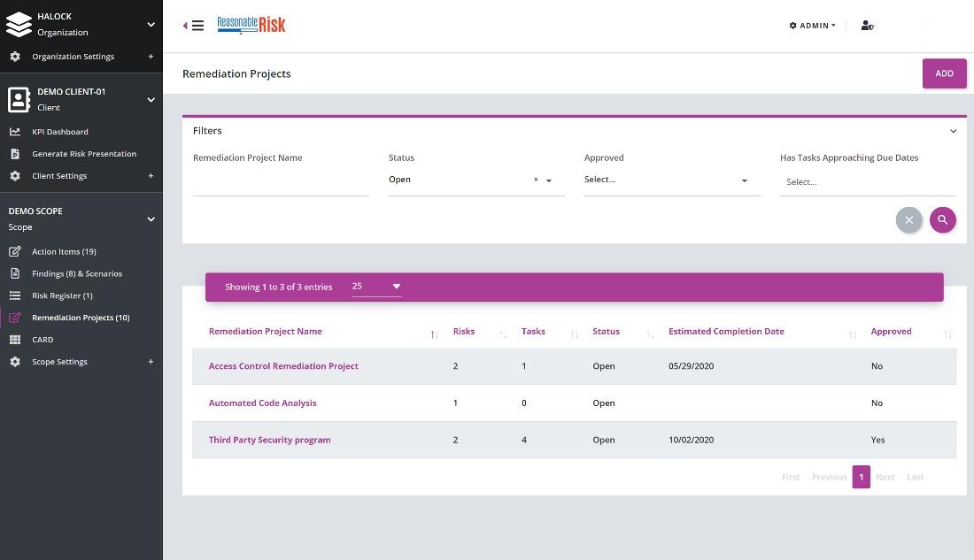Go to Action Items (19)
974x560 pixels.
[x=64, y=251]
